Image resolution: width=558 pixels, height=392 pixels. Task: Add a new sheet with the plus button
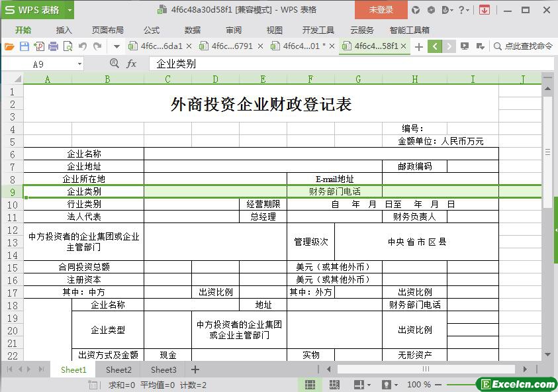point(195,369)
